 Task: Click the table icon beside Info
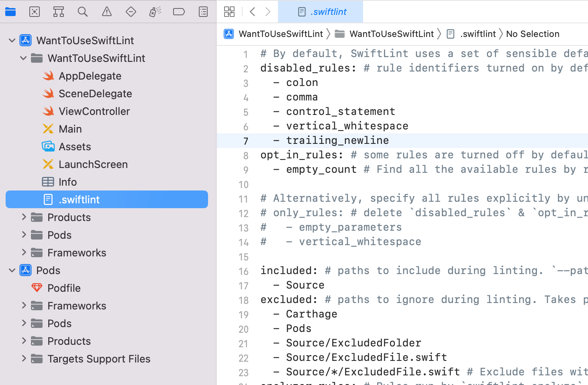(x=48, y=182)
